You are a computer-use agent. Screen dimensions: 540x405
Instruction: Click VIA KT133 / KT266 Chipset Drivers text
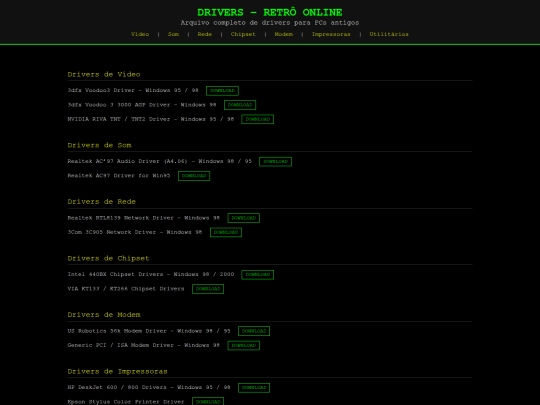tap(126, 289)
